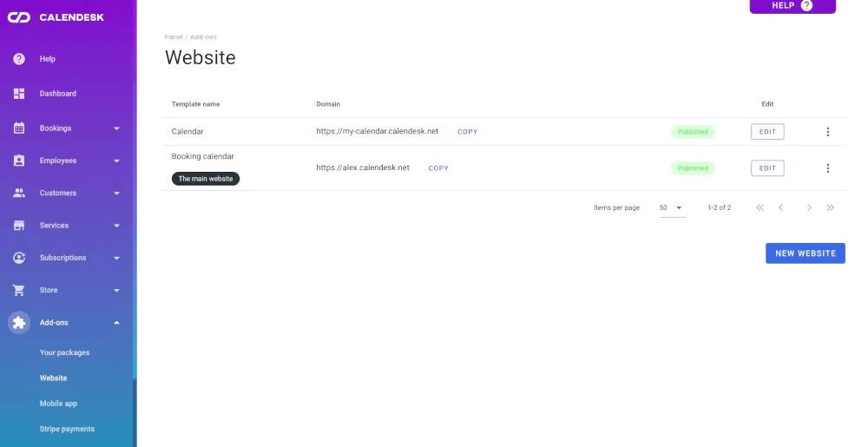Copy the my-calendar.calendesk.net domain
The image size is (868, 447).
[467, 132]
